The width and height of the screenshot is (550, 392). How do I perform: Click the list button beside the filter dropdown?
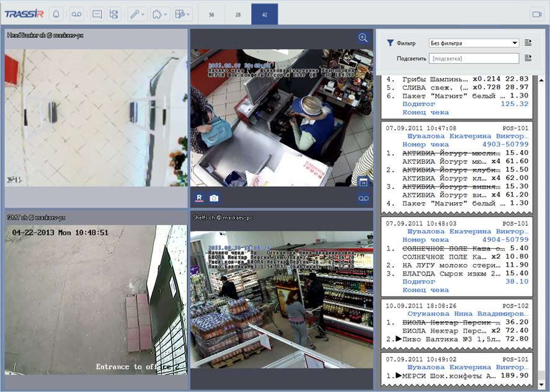tap(528, 43)
